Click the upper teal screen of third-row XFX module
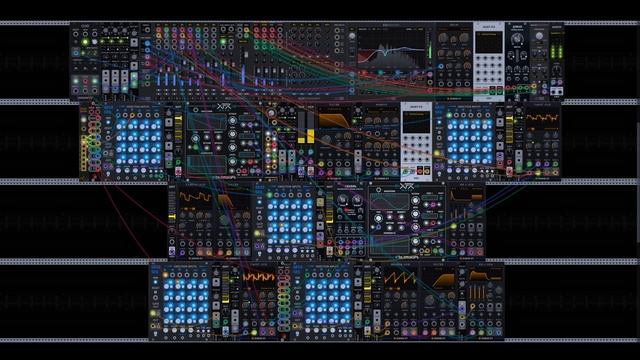This screenshot has width=640, height=360. pos(390,201)
